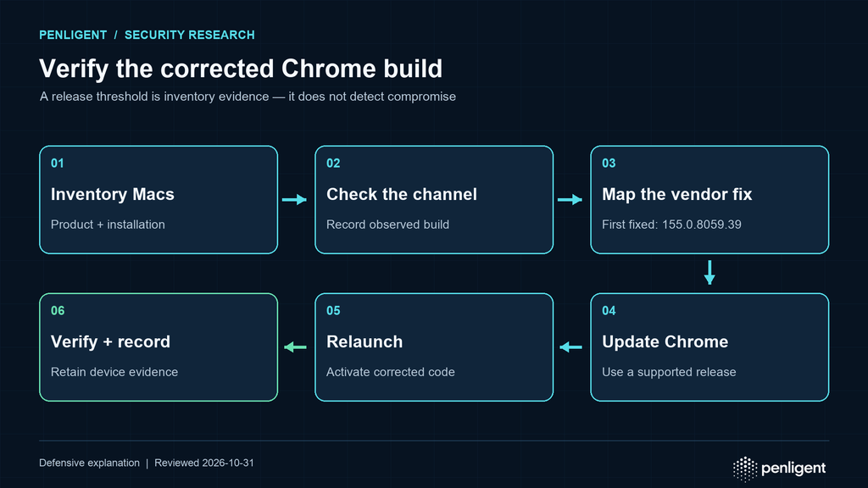Click the subtitle about release threshold evidence
The height and width of the screenshot is (488, 868).
click(x=248, y=97)
